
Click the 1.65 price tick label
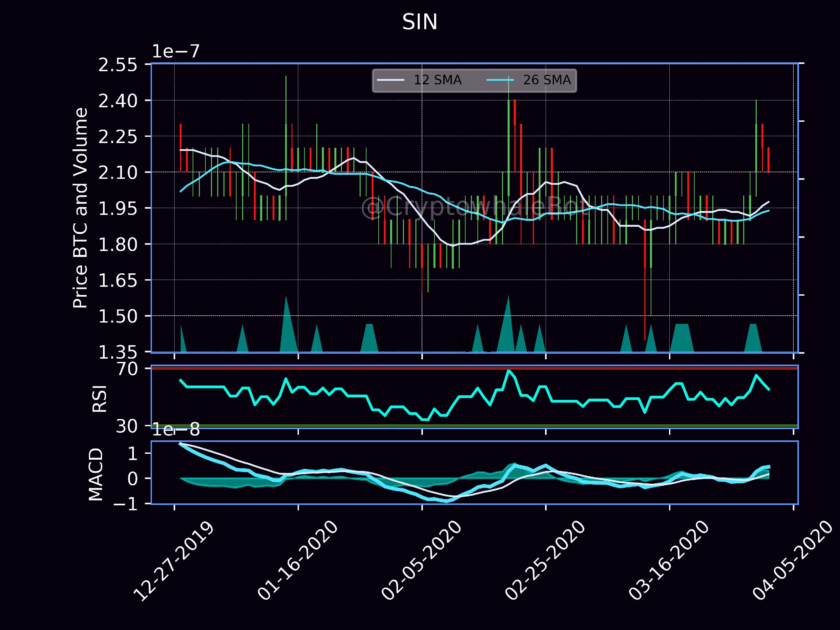click(x=118, y=281)
